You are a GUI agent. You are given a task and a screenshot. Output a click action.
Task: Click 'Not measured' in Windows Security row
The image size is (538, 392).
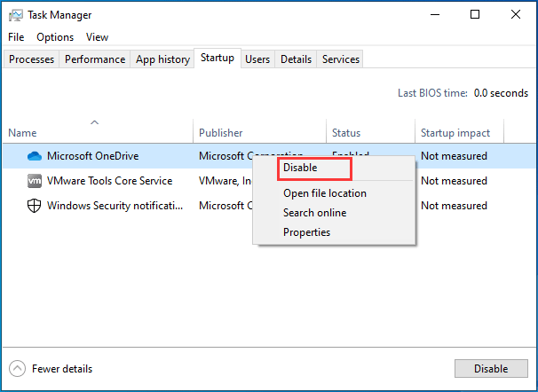coord(454,206)
